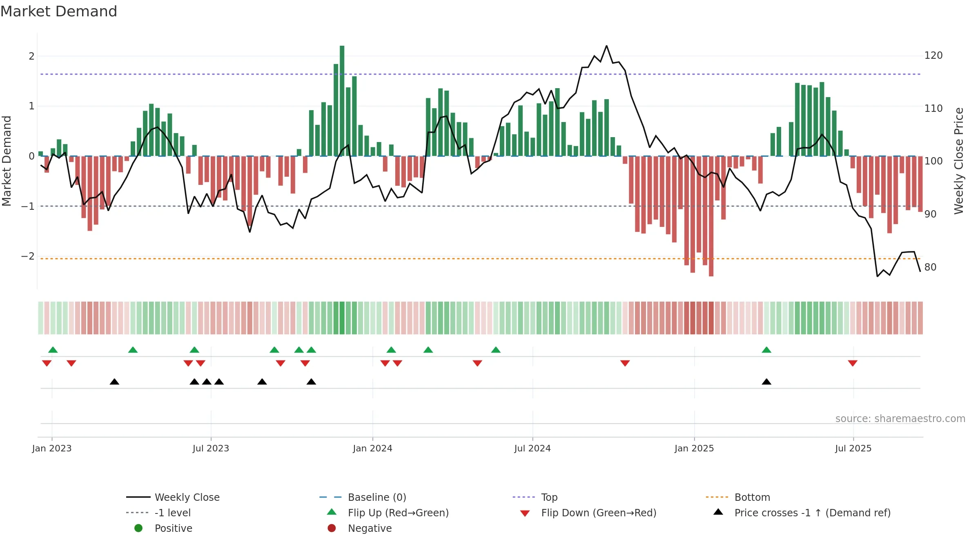Click the weekly close peak above 120
This screenshot has height=551, width=980.
[x=606, y=46]
